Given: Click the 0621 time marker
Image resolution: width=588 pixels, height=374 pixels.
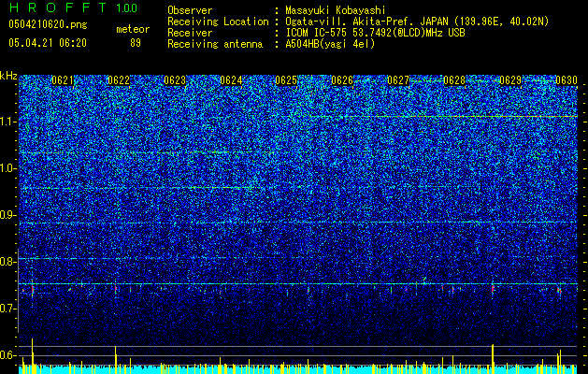Looking at the screenshot, I should (63, 80).
